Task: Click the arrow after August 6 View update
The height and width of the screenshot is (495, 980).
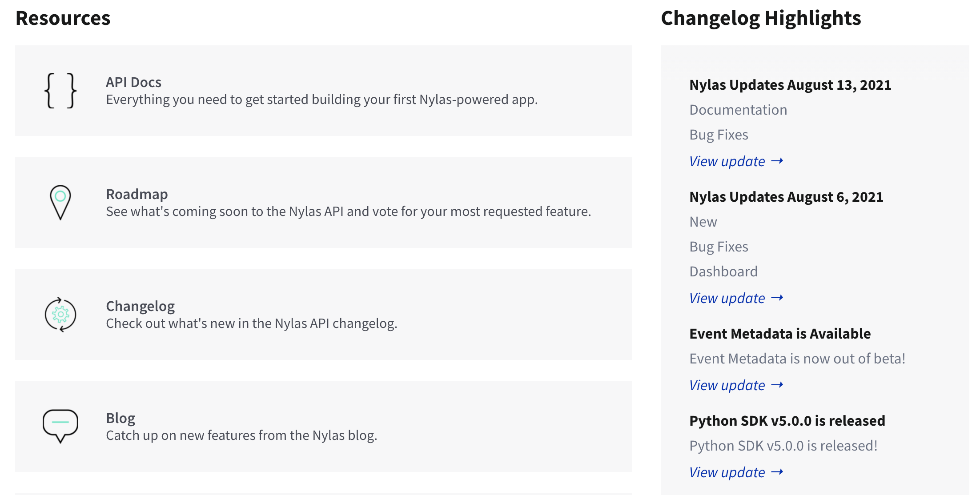Action: [x=777, y=298]
